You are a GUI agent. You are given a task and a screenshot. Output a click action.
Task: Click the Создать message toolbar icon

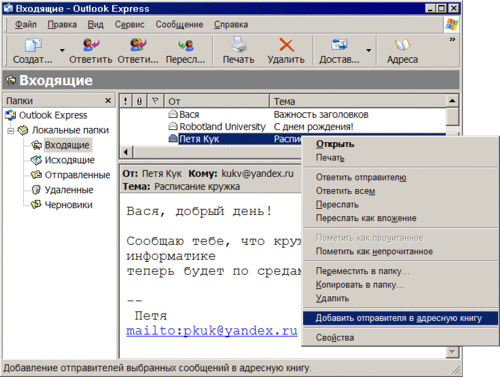[x=33, y=45]
